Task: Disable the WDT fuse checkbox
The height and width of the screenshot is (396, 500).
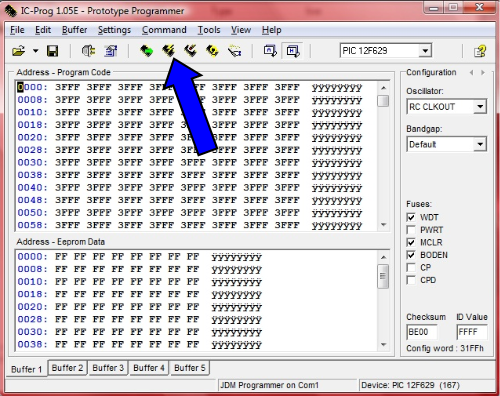Action: tap(411, 217)
